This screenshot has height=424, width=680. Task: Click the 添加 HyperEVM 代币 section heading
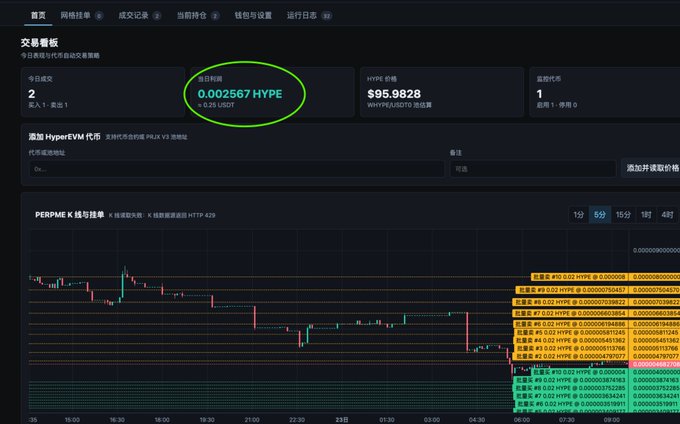[65, 137]
